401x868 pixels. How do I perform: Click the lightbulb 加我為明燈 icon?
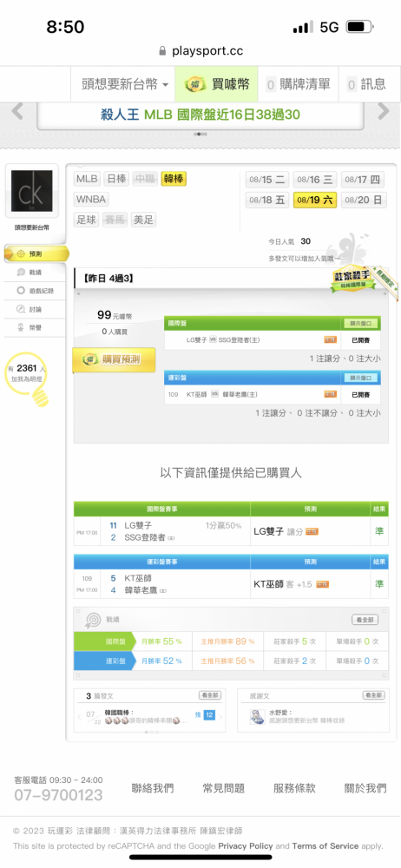tap(29, 379)
